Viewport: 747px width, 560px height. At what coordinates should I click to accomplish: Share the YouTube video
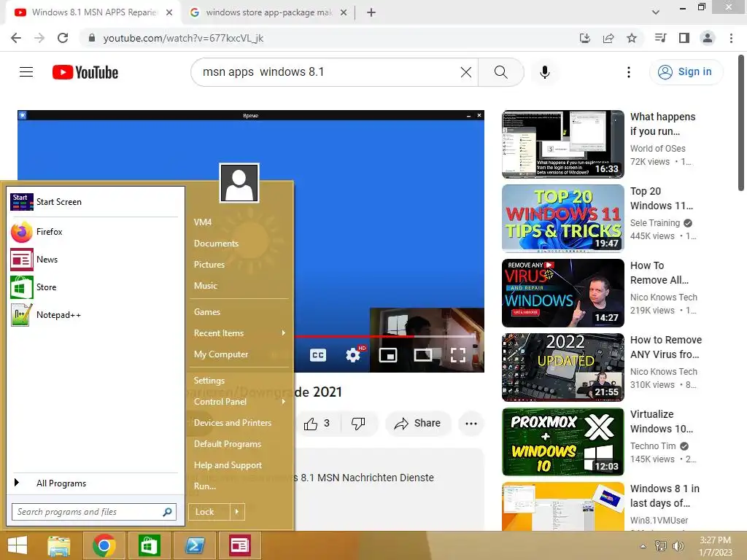pos(418,424)
